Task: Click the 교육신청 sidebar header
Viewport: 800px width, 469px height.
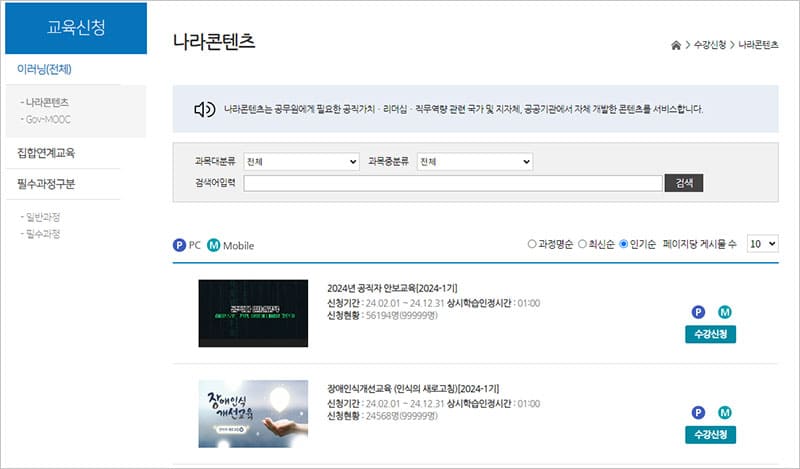Action: coord(76,28)
